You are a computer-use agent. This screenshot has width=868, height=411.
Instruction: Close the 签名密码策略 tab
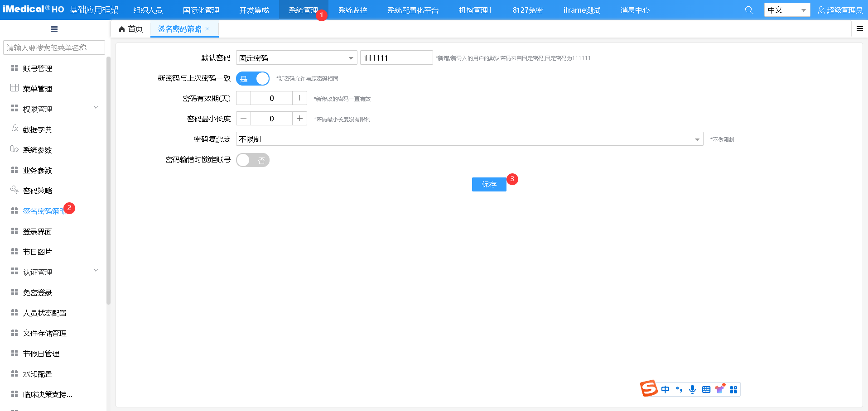click(x=207, y=29)
